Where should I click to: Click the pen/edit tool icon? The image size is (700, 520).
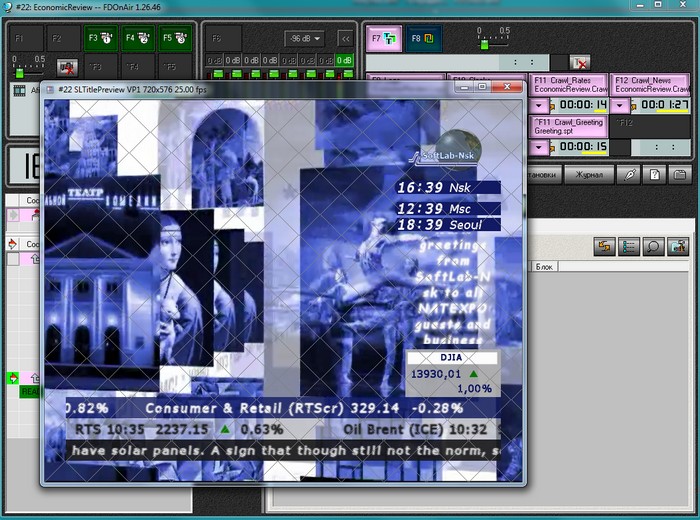[x=629, y=175]
